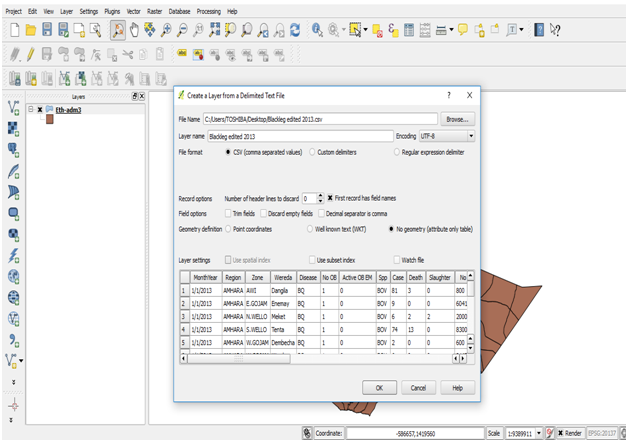Click the Eth-adm3 brown color swatch
Screen dimensions: 628x442
(x=49, y=120)
